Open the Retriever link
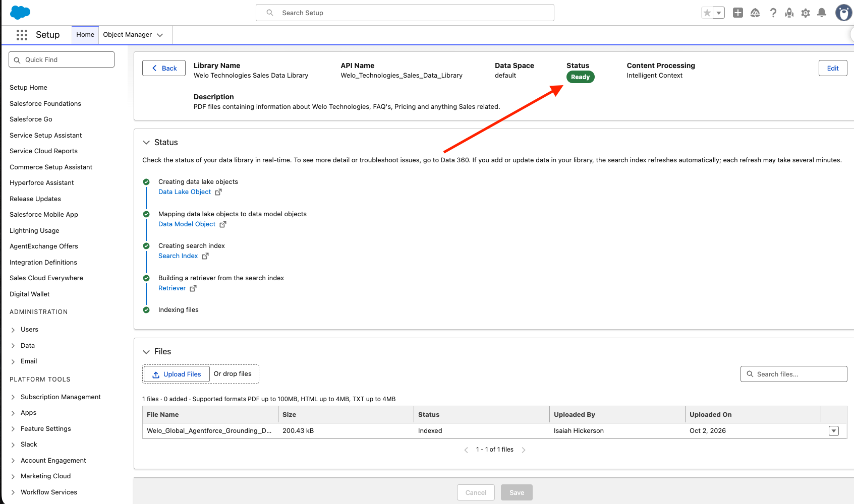854x504 pixels. (x=172, y=288)
